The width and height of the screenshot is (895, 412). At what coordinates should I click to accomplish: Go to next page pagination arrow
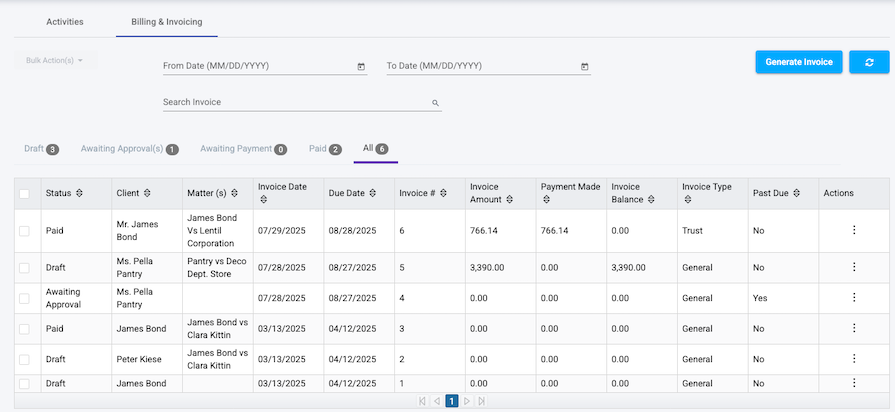pos(466,401)
